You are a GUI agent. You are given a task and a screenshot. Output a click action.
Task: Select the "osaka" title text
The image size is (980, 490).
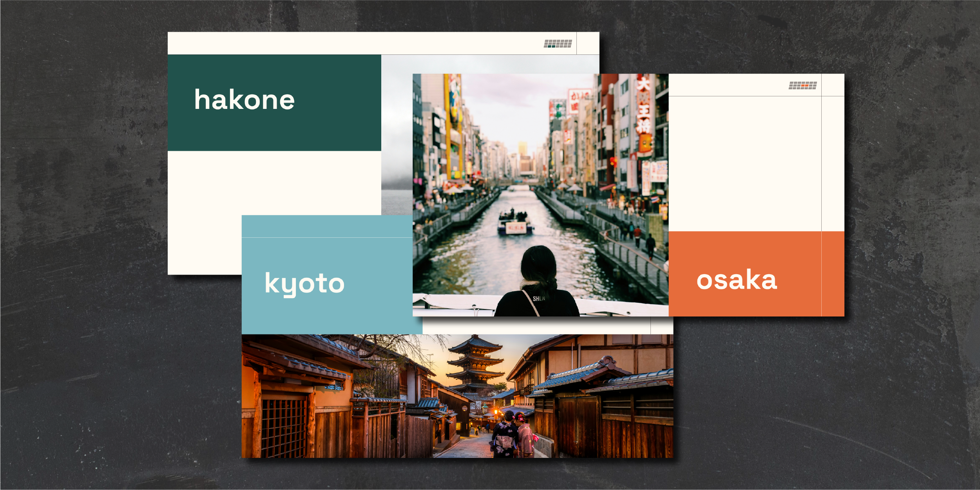(736, 280)
